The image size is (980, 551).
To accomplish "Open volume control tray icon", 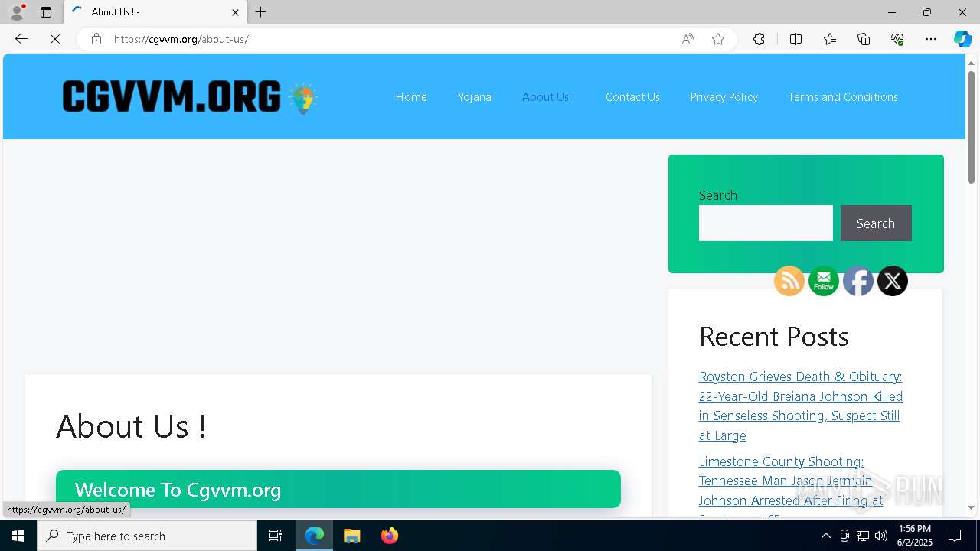I will (x=881, y=536).
